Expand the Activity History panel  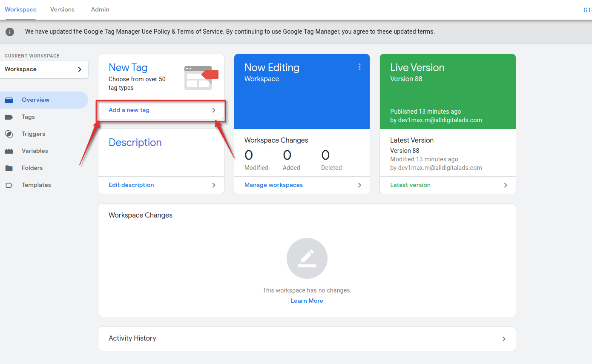[307, 339]
